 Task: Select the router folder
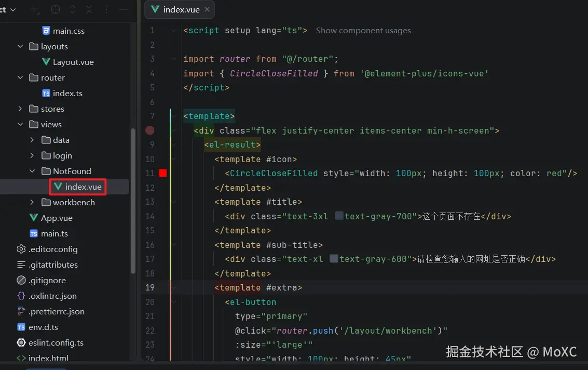tap(53, 78)
